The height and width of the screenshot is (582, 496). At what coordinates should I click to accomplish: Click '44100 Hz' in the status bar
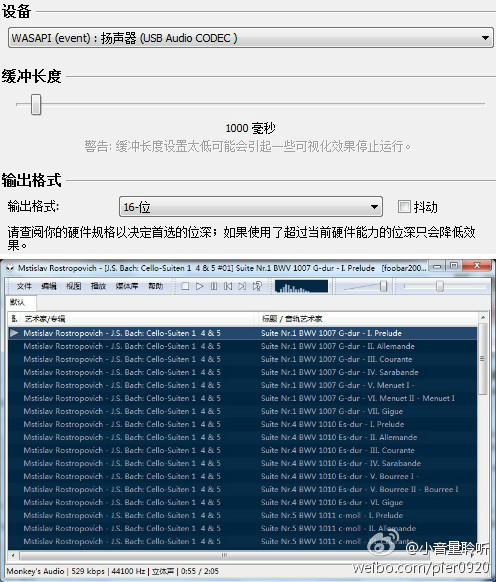128,571
